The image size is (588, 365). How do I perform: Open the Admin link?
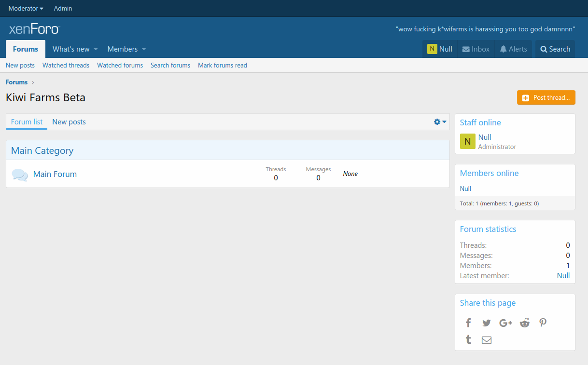coord(63,9)
